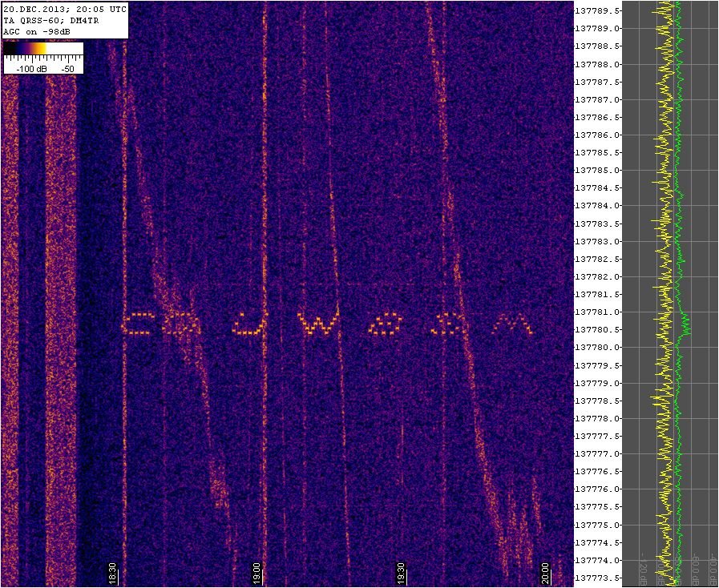
Task: Select the 20:00 time marker
Action: (x=545, y=574)
